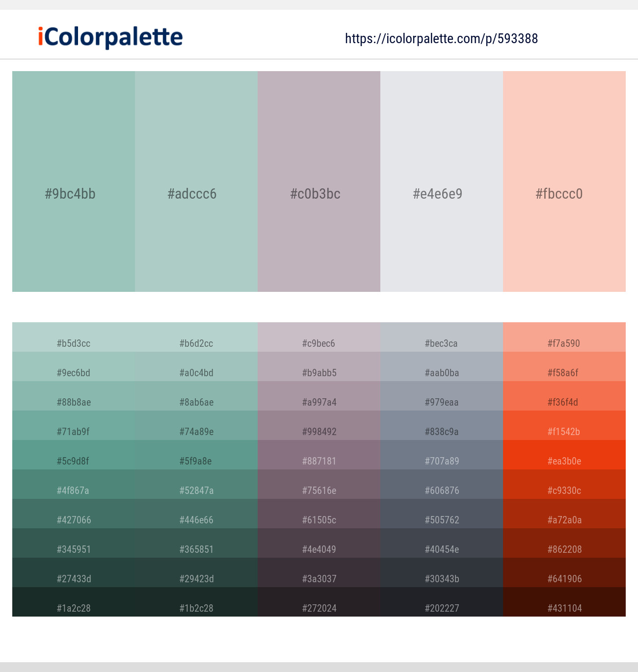Pick the large #c0b3bc mauve swatch
The height and width of the screenshot is (672, 638).
[x=319, y=181]
